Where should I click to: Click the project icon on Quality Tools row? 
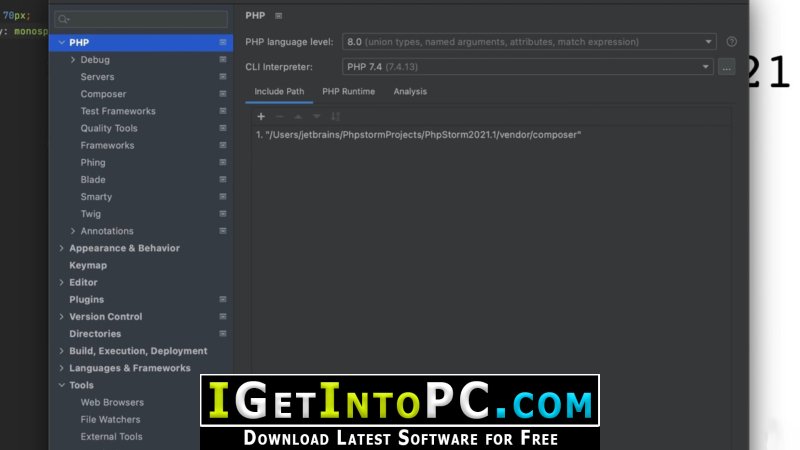(223, 128)
